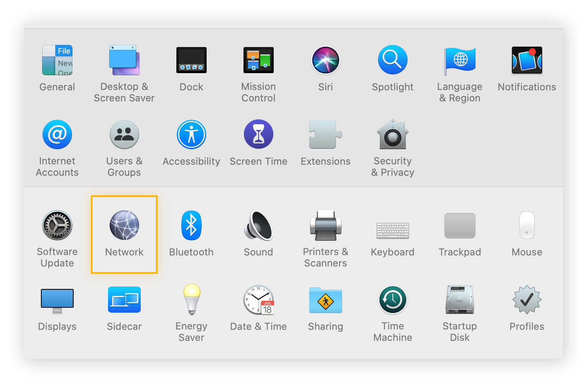Open the Sound settings pane
Screen dimensions: 588x385
pyautogui.click(x=258, y=226)
